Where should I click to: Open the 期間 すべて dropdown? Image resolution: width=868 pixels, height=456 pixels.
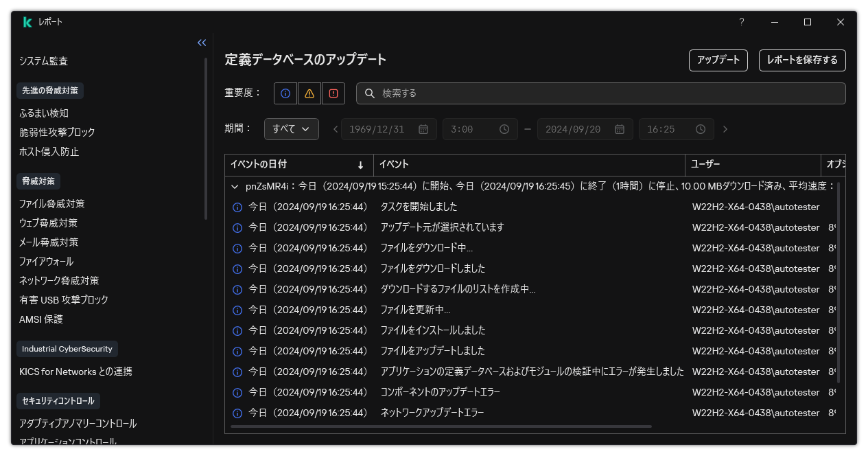coord(291,128)
